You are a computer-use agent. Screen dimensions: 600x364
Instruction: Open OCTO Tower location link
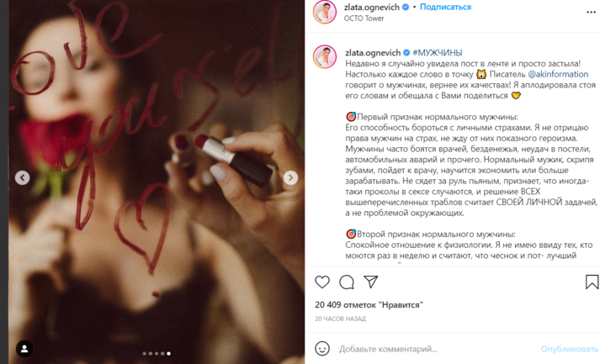coord(364,18)
